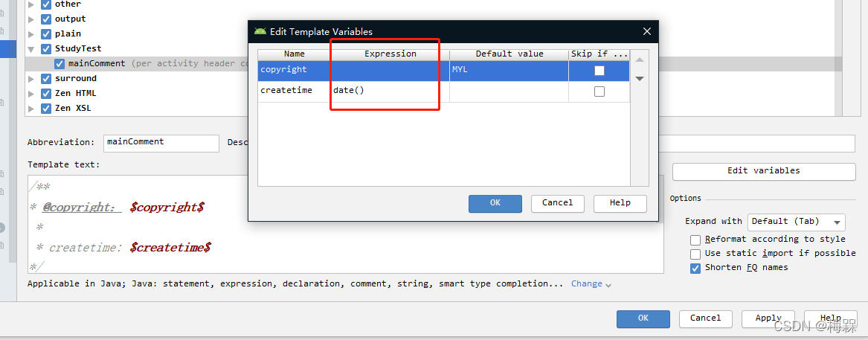868x340 pixels.
Task: Click the Default value column header
Action: [509, 54]
